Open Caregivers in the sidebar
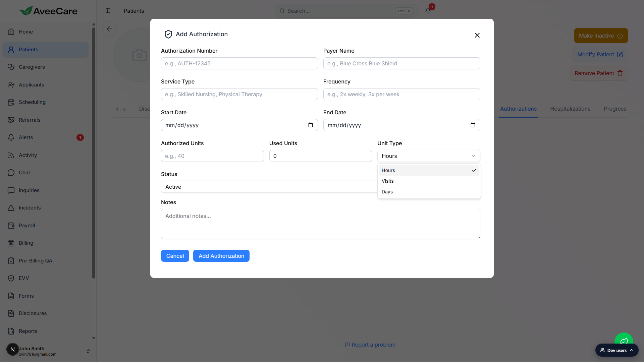This screenshot has width=644, height=362. click(46, 67)
